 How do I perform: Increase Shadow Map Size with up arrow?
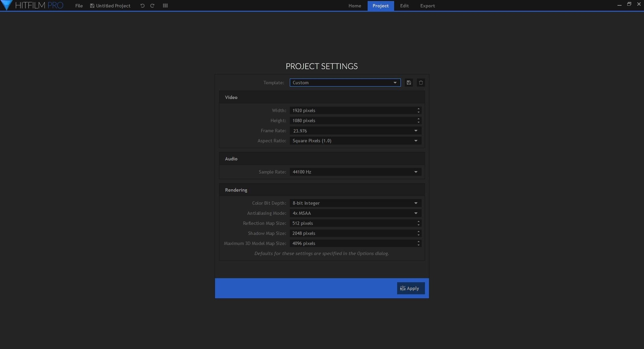tap(419, 232)
